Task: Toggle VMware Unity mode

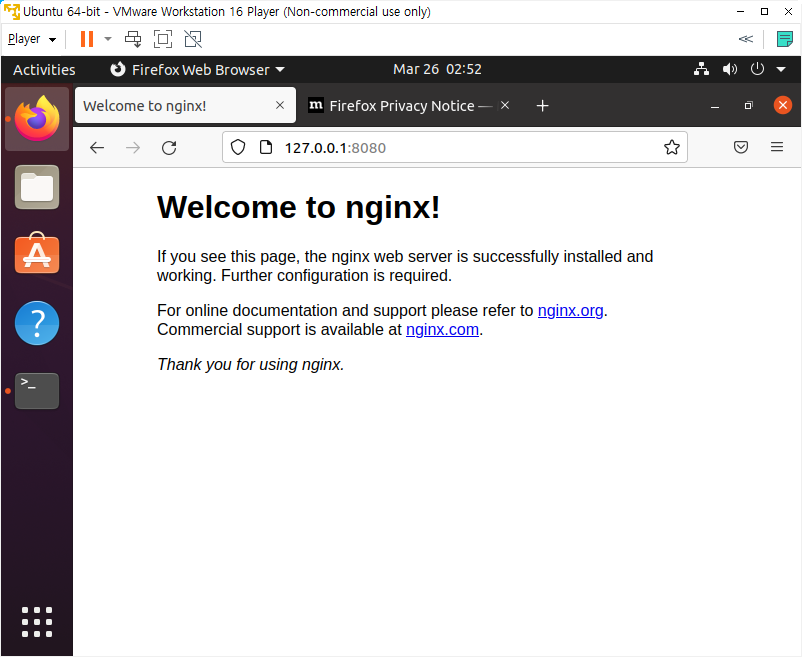Action: coord(193,39)
